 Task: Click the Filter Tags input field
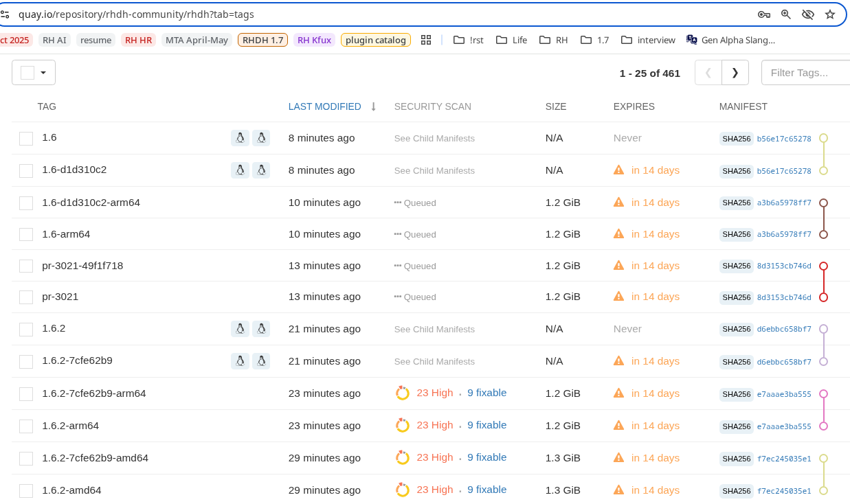(x=805, y=72)
